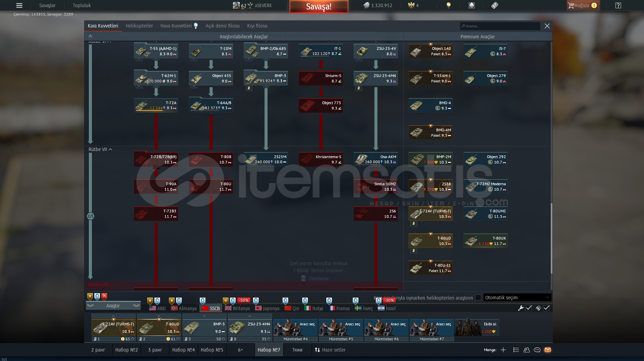
Task: Click the missiles ammo refill icon
Action: pos(538,308)
